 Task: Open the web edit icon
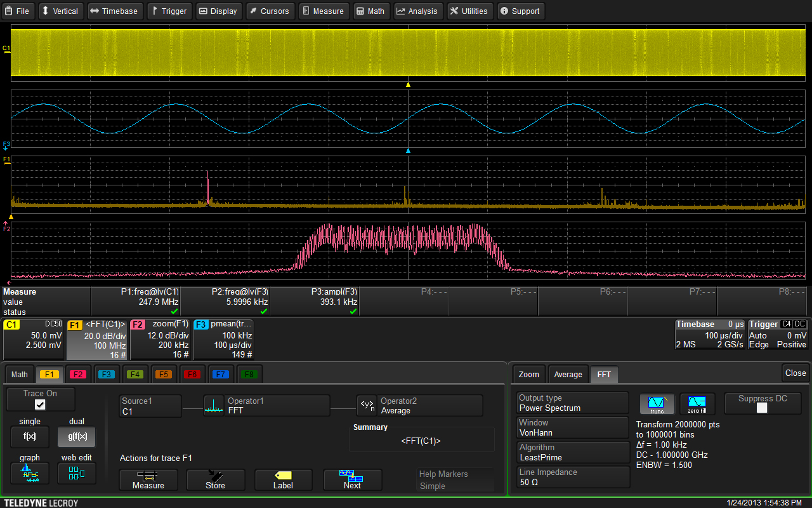click(76, 472)
